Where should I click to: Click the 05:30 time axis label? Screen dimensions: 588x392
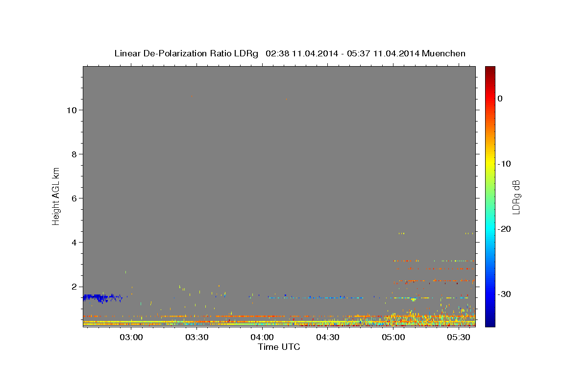coord(459,337)
